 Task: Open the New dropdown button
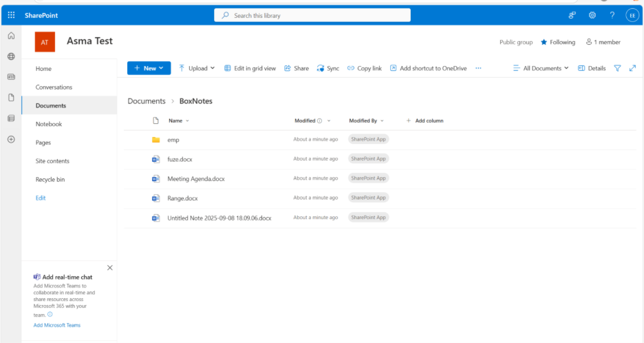point(149,68)
